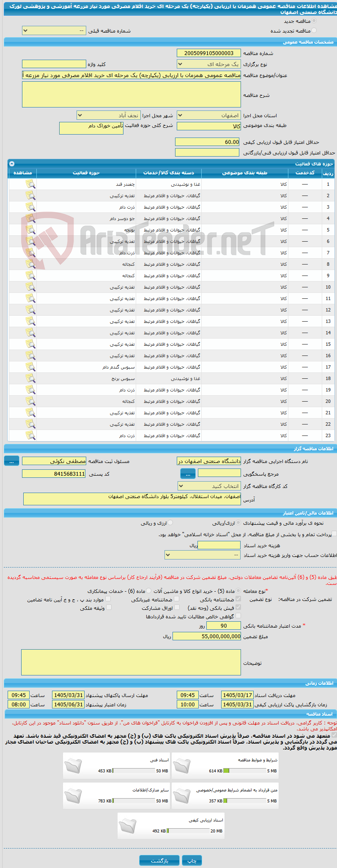Open view icon for row 9
This screenshot has height=868, width=337.
tap(30, 276)
